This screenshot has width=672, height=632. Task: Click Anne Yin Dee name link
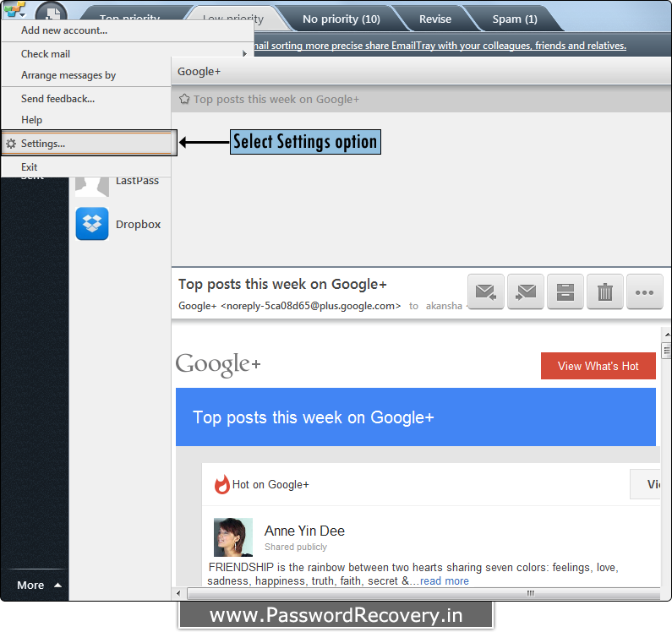coord(304,531)
